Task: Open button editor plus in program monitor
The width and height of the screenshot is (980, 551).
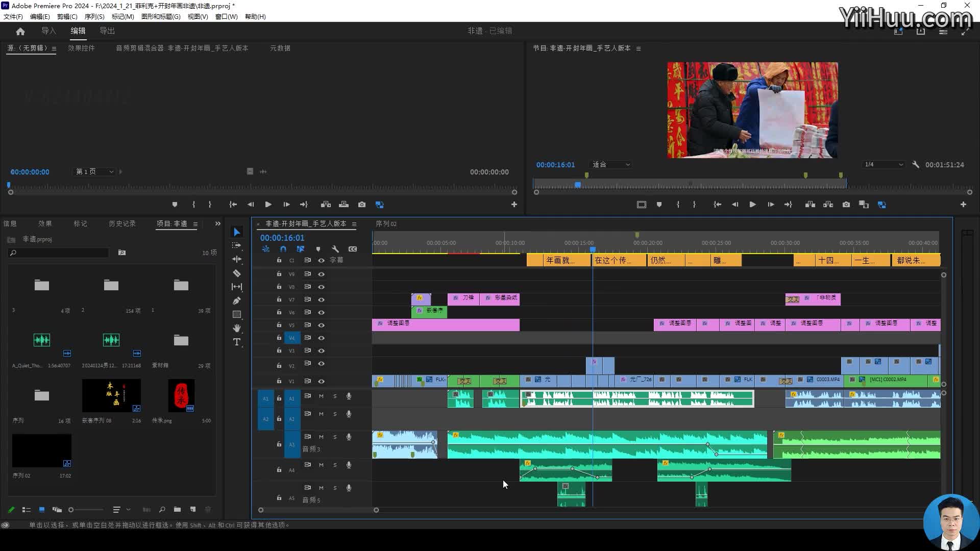Action: point(963,205)
